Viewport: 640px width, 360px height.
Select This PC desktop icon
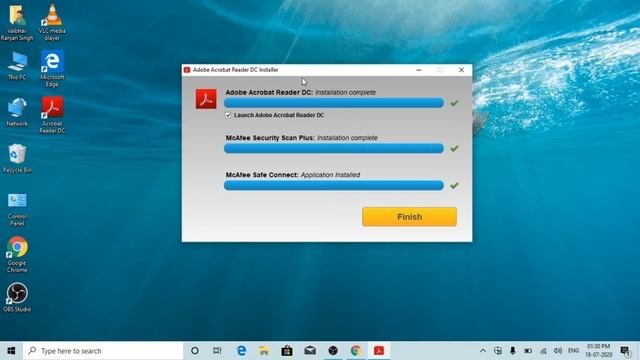[x=17, y=66]
